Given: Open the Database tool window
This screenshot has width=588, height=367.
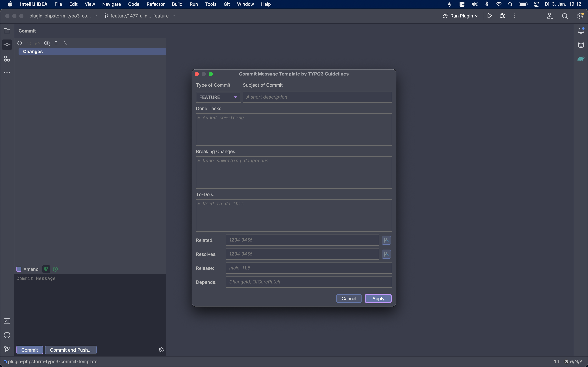Looking at the screenshot, I should [x=581, y=44].
